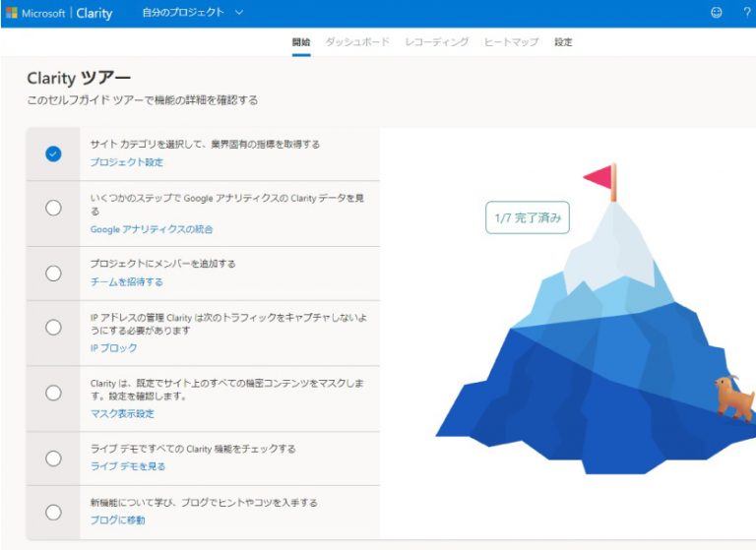This screenshot has width=756, height=550.
Task: Open the マスク表示設定 link
Action: [122, 413]
